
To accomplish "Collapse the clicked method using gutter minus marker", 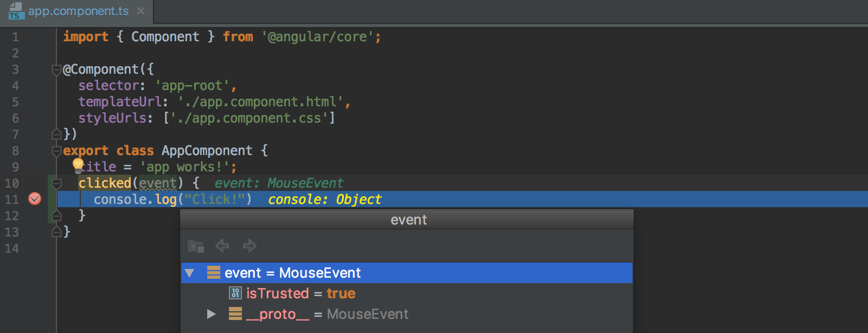I will [56, 183].
